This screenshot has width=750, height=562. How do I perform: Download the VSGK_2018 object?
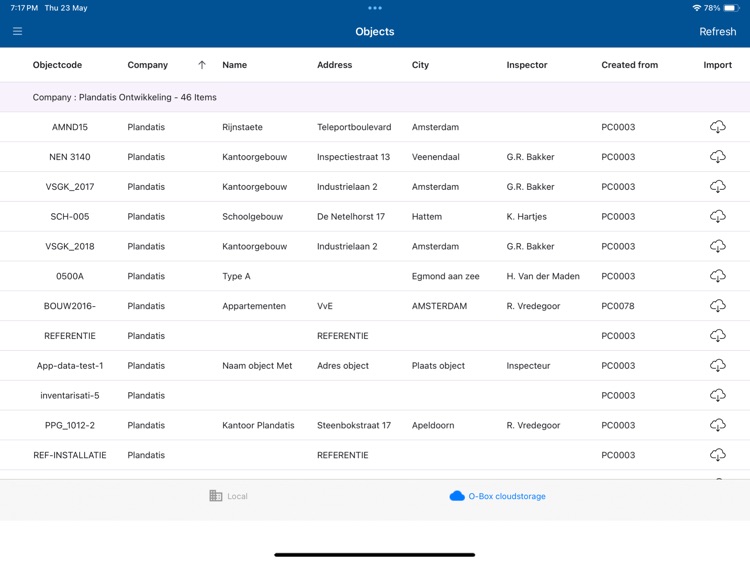pyautogui.click(x=717, y=246)
